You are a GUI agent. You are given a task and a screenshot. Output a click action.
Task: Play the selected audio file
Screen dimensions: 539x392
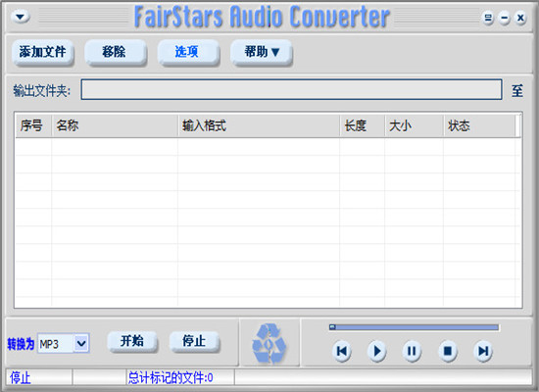[x=377, y=351]
